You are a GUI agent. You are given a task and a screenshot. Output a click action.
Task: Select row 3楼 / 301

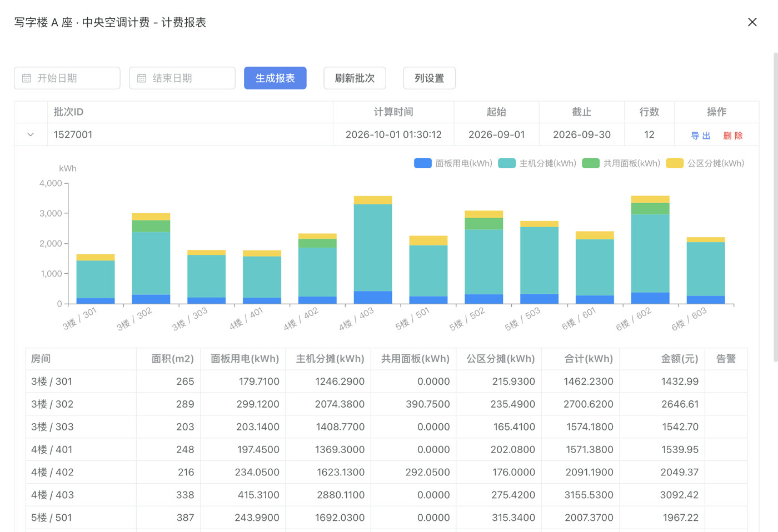click(x=386, y=382)
